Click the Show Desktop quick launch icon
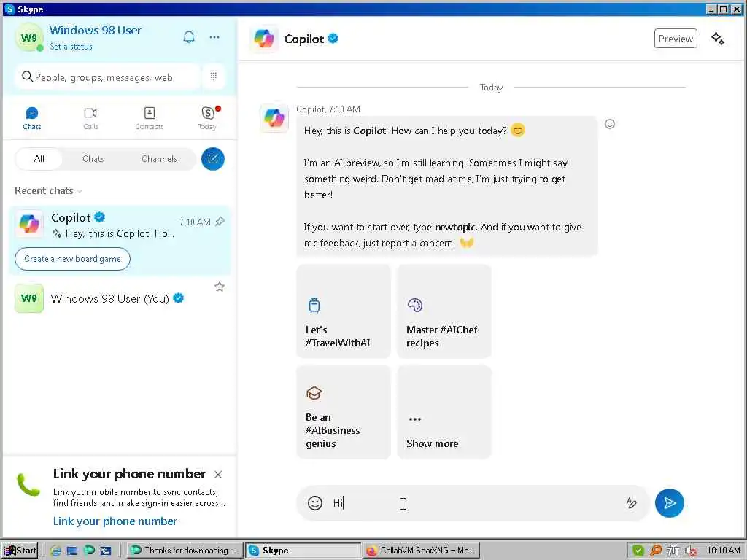This screenshot has width=747, height=560. (72, 551)
